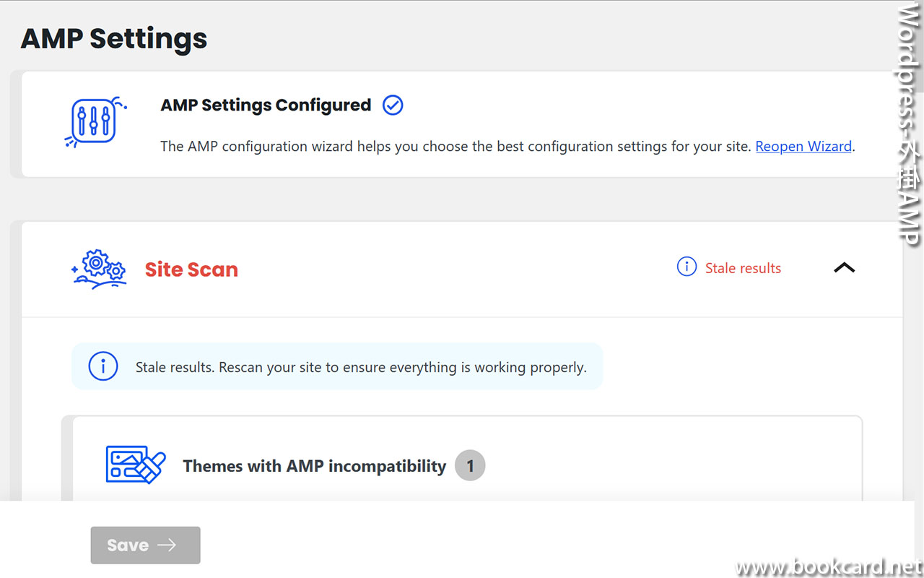Image resolution: width=924 pixels, height=578 pixels.
Task: Click the stale results rescan notice banner
Action: click(x=336, y=366)
